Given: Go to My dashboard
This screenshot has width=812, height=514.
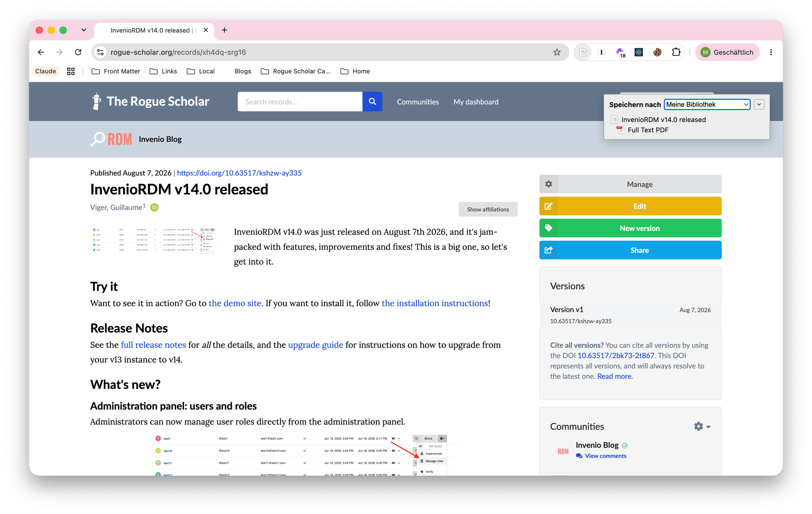Looking at the screenshot, I should 476,102.
